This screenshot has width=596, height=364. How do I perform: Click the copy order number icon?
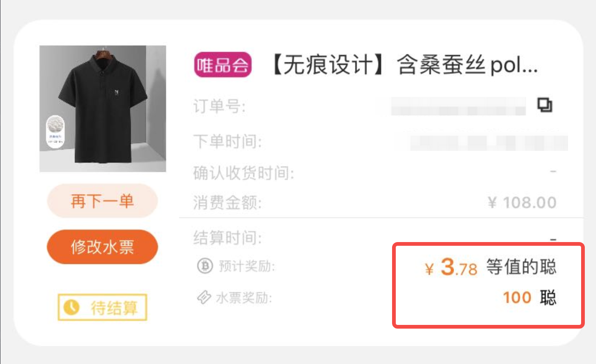point(545,106)
